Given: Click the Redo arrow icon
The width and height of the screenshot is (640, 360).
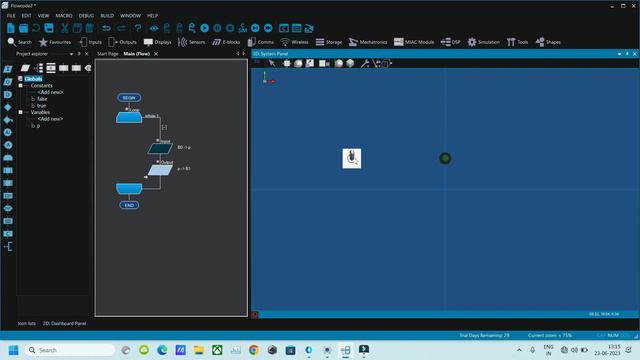Looking at the screenshot, I should pos(122,28).
